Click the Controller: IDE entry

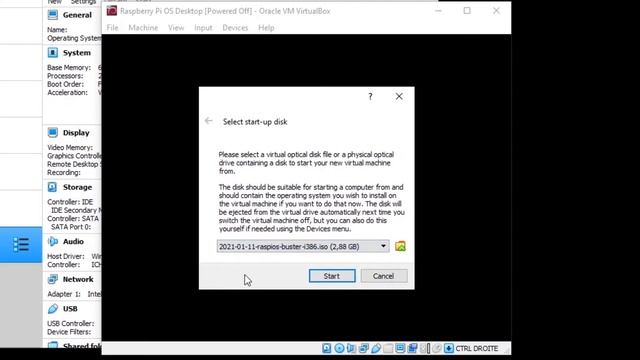tap(70, 202)
